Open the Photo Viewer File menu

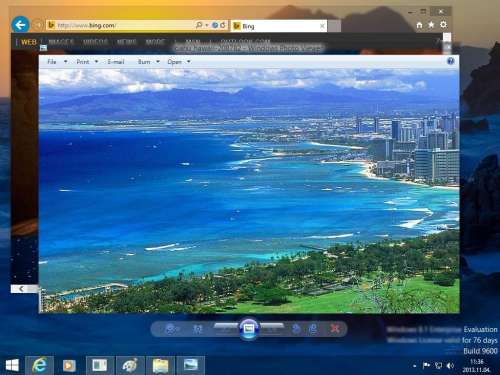click(x=52, y=62)
